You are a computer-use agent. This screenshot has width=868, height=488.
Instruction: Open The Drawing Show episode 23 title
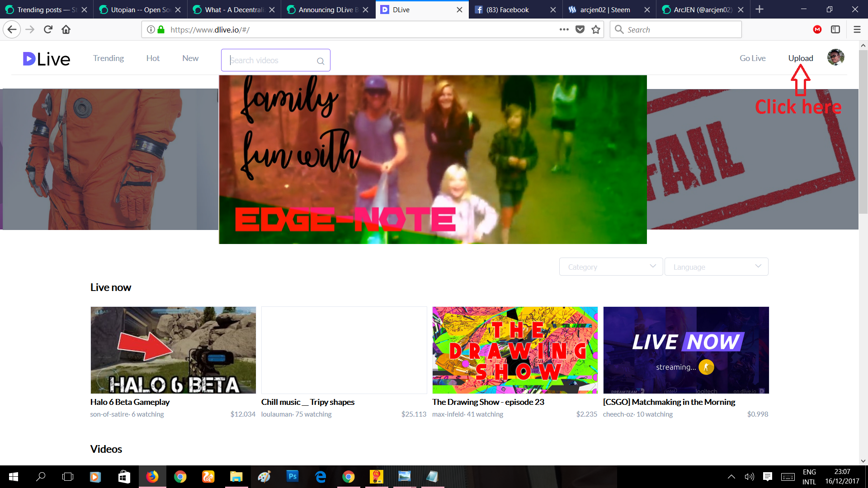(488, 402)
